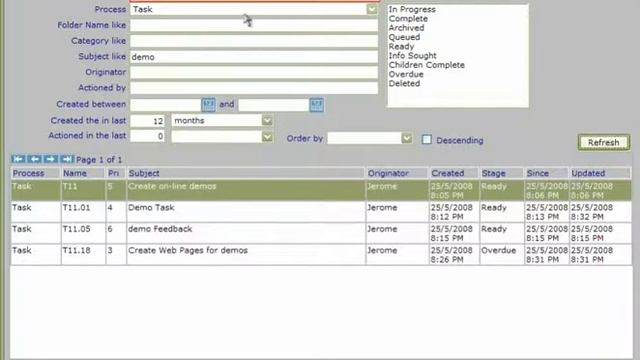Select Deleted in the stage list

click(x=404, y=83)
